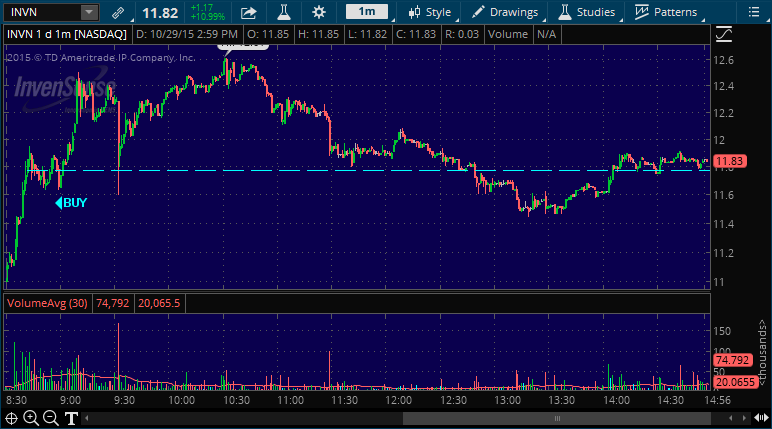Click the expand collapse arrows icon bottom right

(761, 419)
